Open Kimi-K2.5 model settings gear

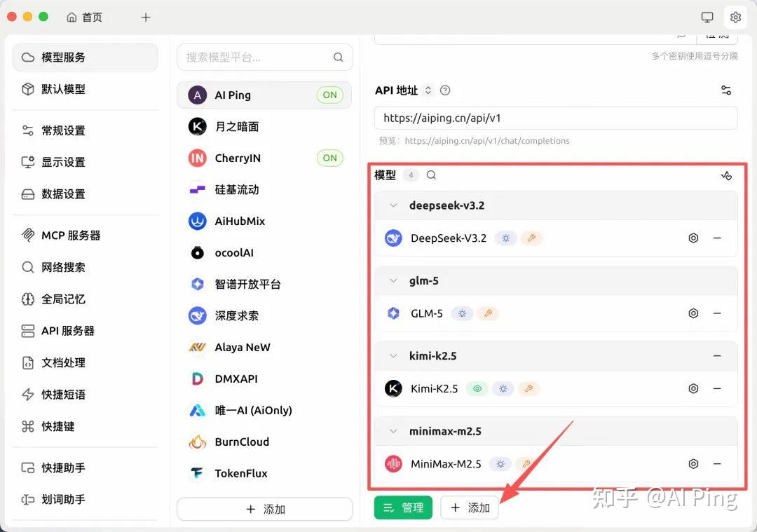[x=693, y=388]
